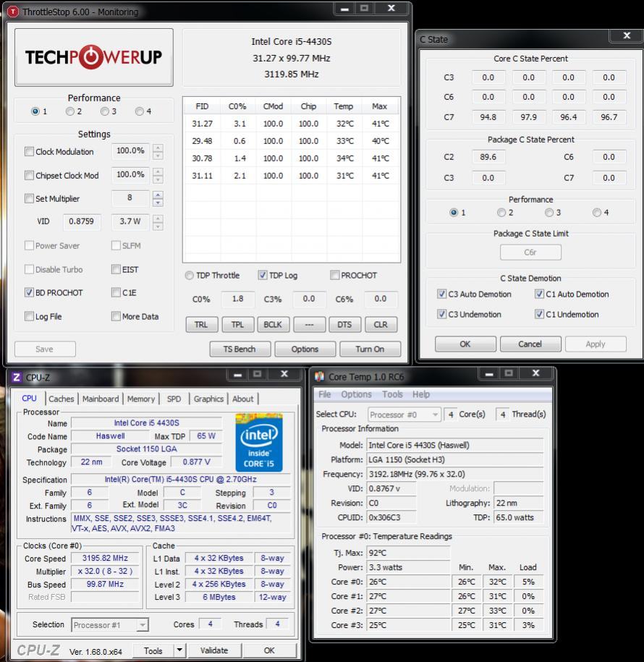Uncheck C1 Undemotion
The image size is (644, 662).
pyautogui.click(x=539, y=314)
